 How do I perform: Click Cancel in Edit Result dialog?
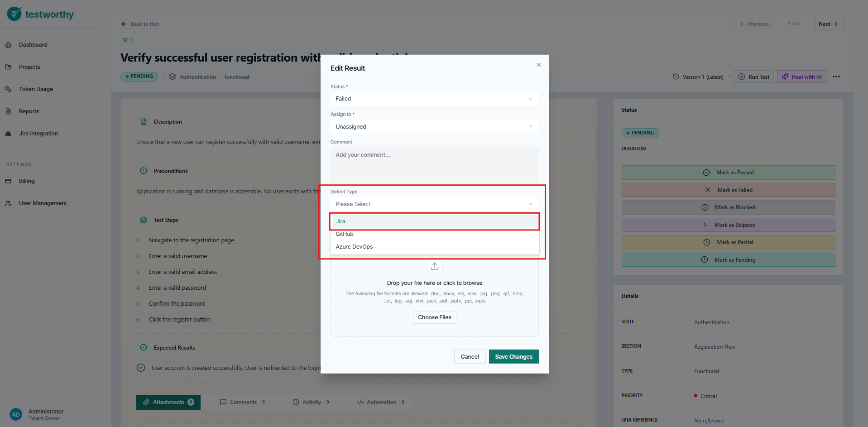click(x=470, y=357)
